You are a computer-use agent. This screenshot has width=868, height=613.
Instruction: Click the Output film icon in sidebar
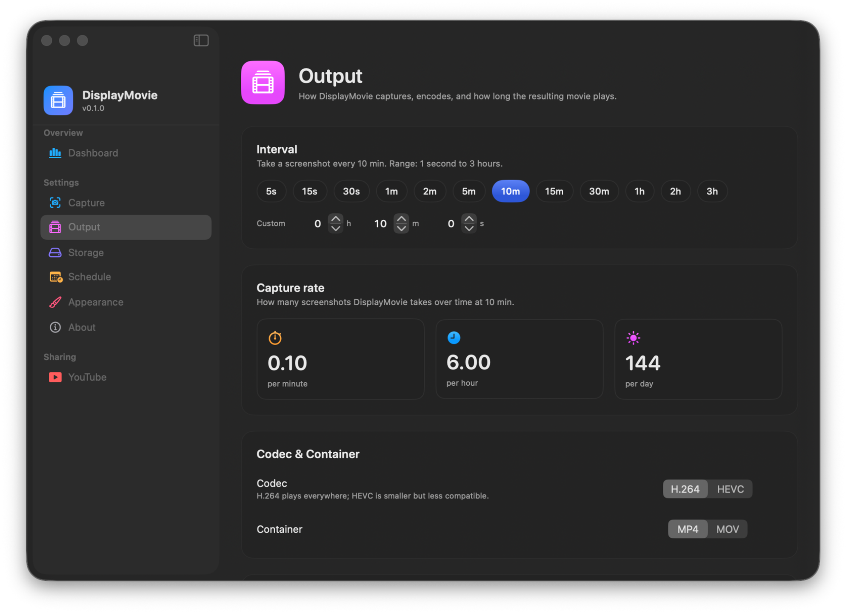coord(55,227)
